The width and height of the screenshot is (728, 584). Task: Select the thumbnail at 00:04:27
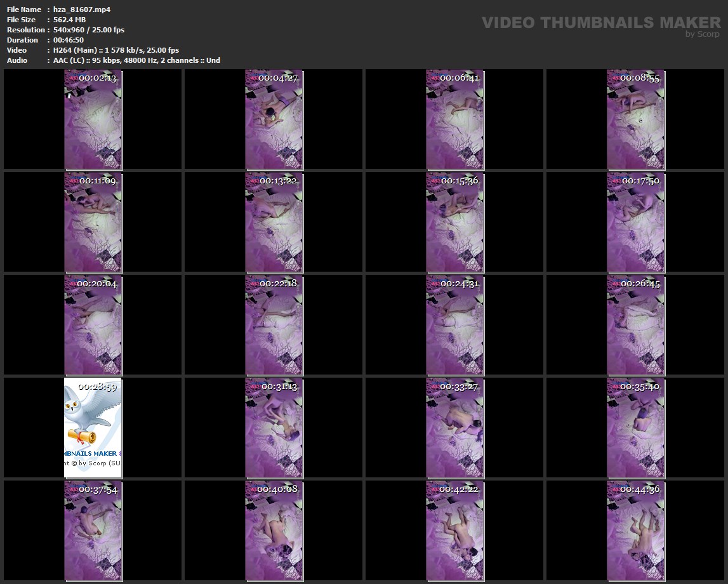(x=274, y=119)
